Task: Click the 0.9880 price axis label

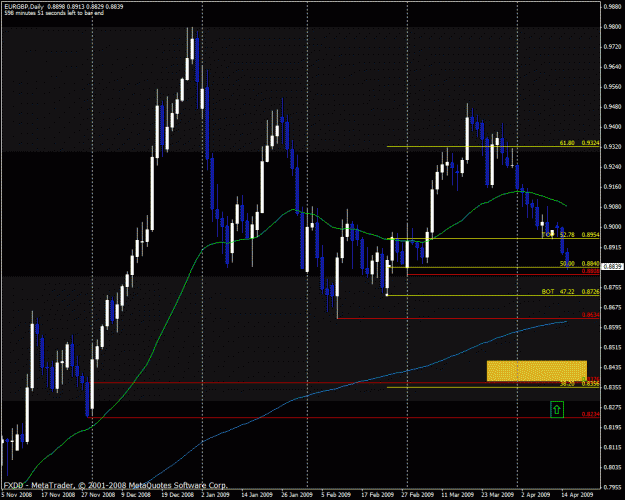Action: 613,6
